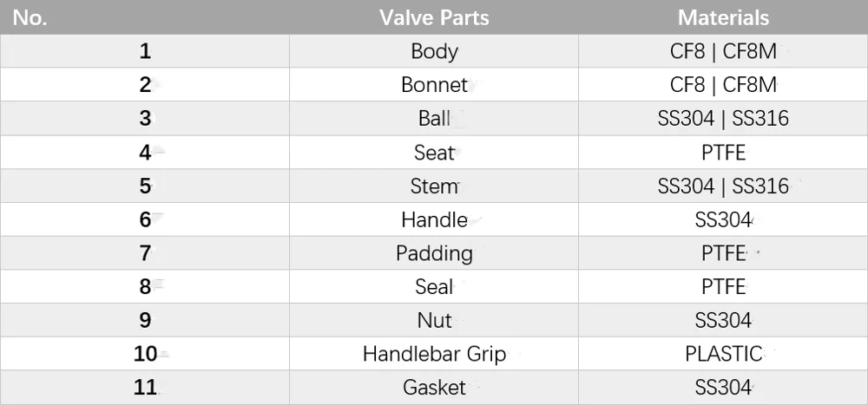Click the SS304 material for the Nut
This screenshot has width=868, height=405.
tap(723, 320)
